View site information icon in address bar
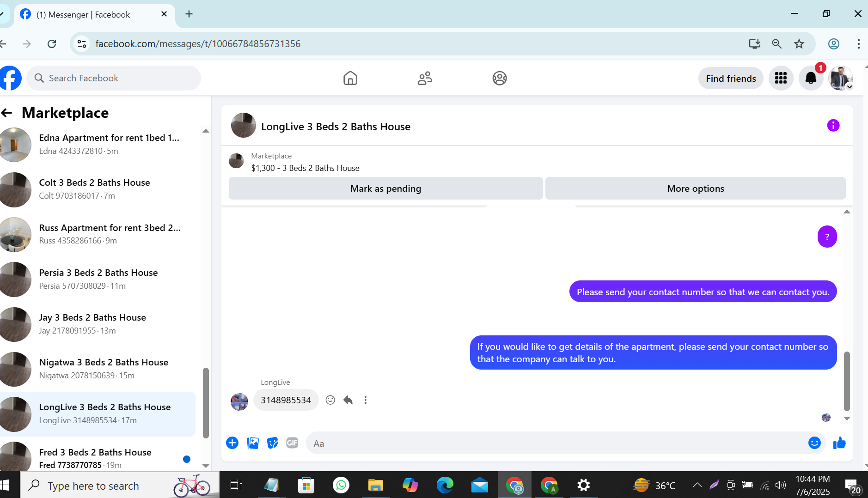The height and width of the screenshot is (498, 868). (x=82, y=44)
